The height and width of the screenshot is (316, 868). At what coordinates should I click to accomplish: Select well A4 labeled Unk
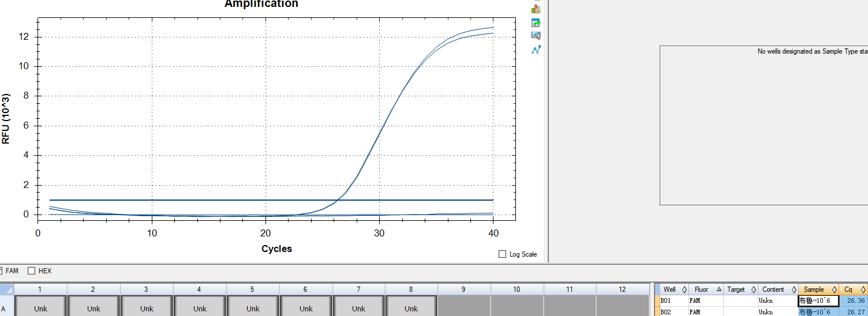click(x=200, y=306)
